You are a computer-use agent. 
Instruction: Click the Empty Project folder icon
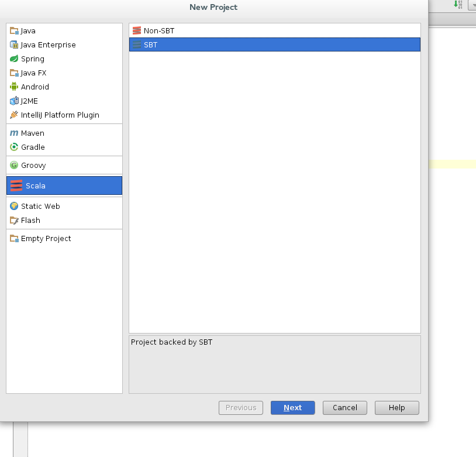click(14, 239)
